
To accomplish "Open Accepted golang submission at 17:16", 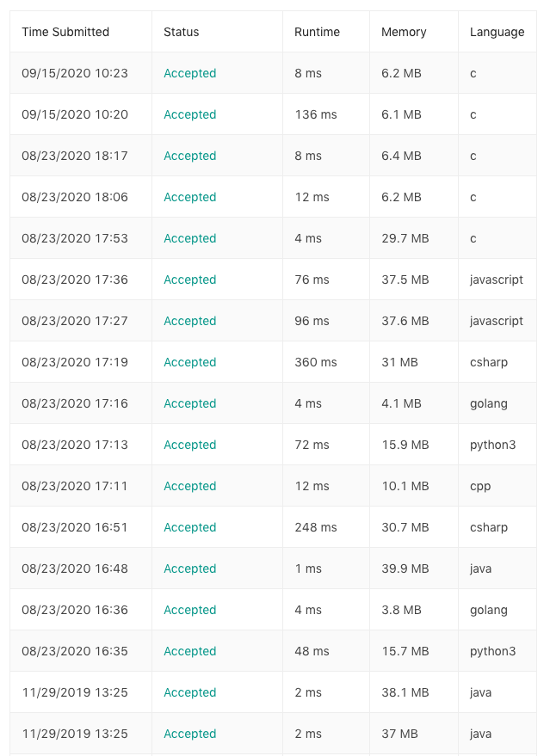I will tap(189, 403).
